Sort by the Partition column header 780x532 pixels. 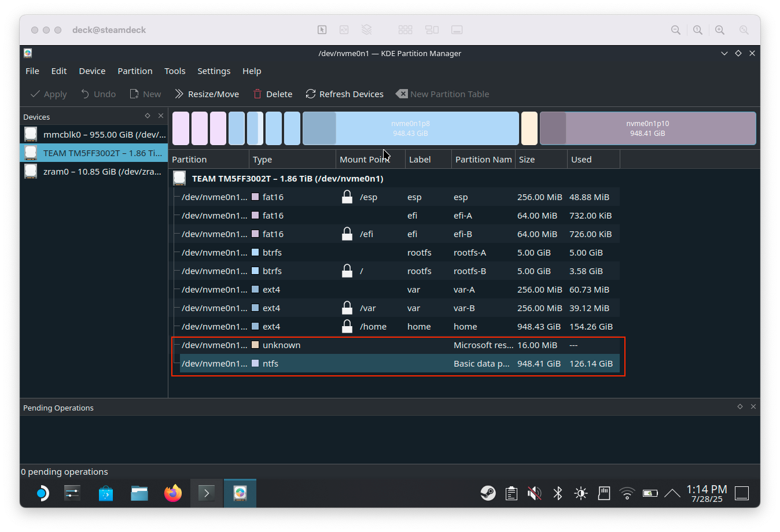point(209,160)
